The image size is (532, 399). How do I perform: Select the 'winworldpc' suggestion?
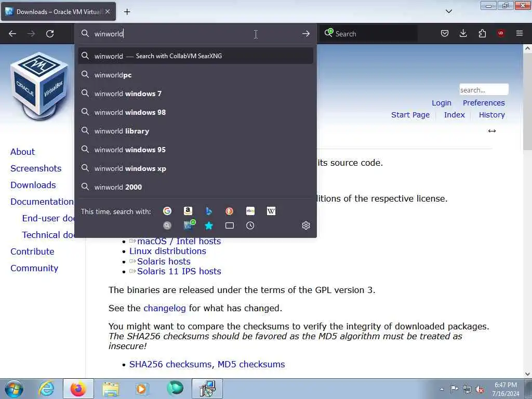[195, 75]
